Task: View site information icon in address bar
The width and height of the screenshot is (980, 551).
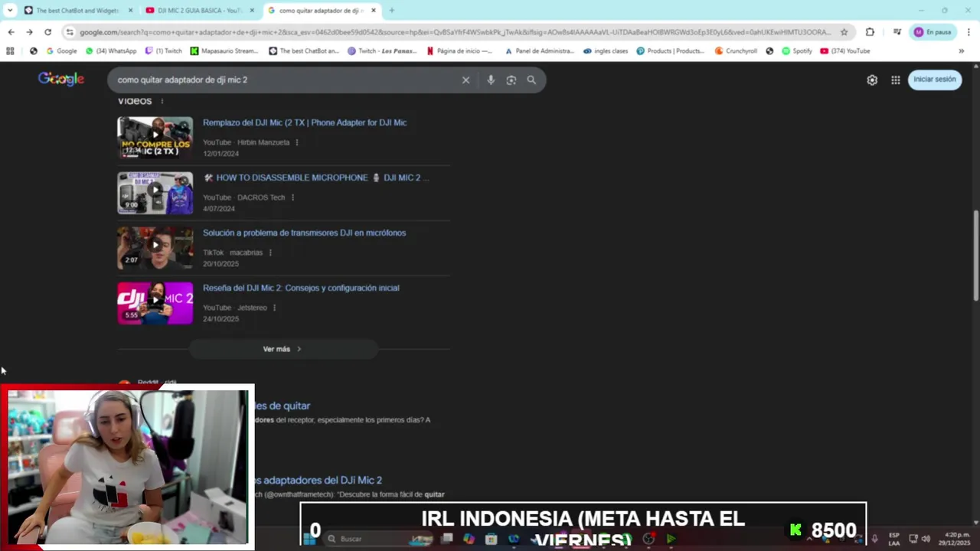Action: 70,32
